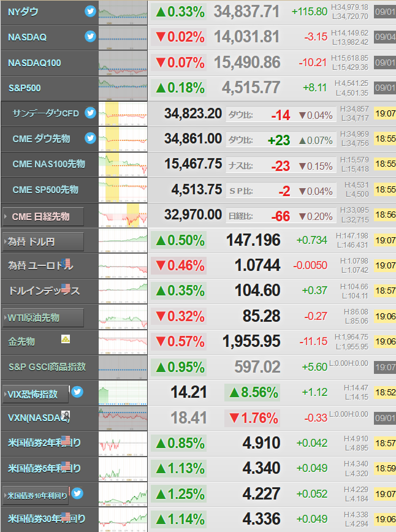Click Twitter icon in CME ダウ先物 row

coord(90,138)
